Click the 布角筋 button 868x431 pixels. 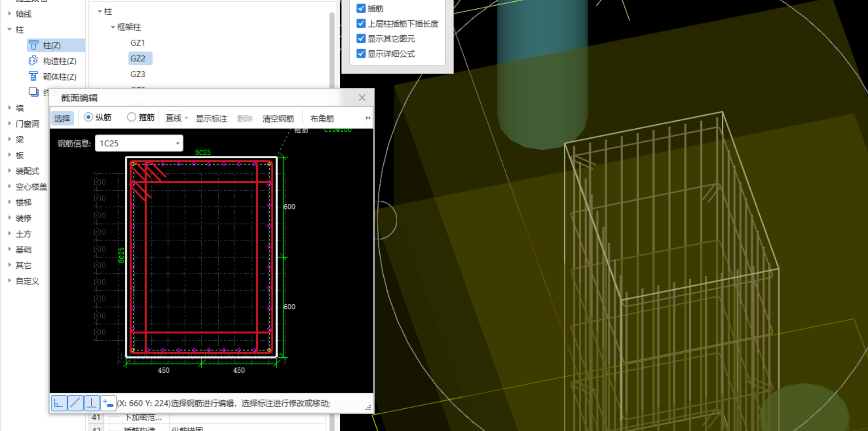[x=322, y=118]
